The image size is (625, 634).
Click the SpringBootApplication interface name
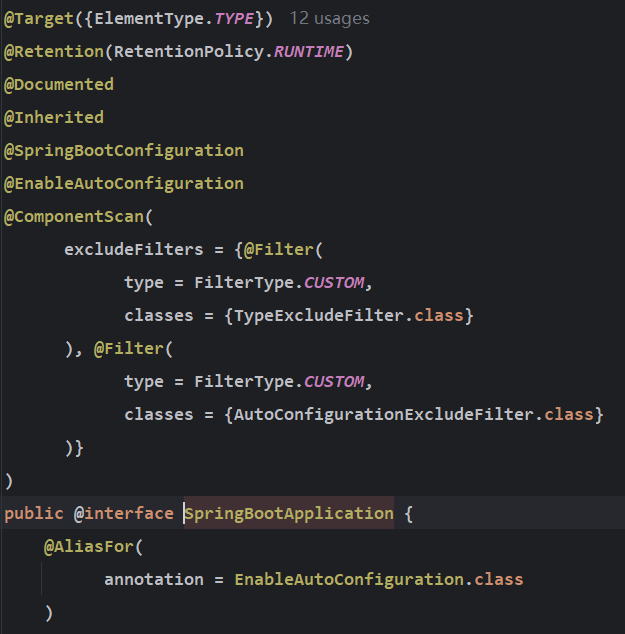click(289, 514)
